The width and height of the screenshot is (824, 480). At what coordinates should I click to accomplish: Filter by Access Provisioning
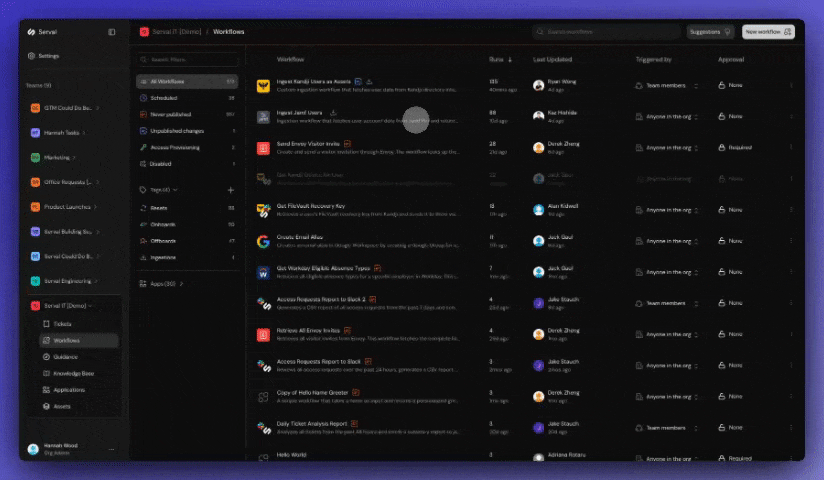click(187, 147)
